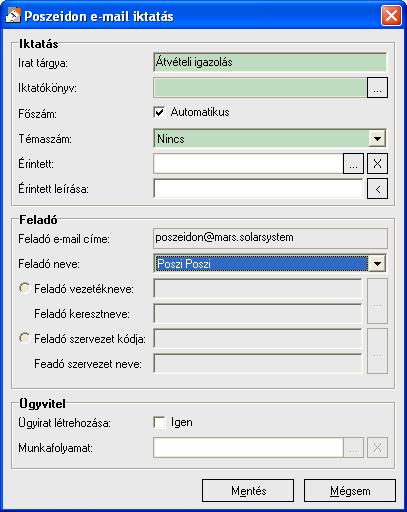Select the Feladó vezetékneve radio button
Screen dimensions: 407x512
tap(25, 288)
